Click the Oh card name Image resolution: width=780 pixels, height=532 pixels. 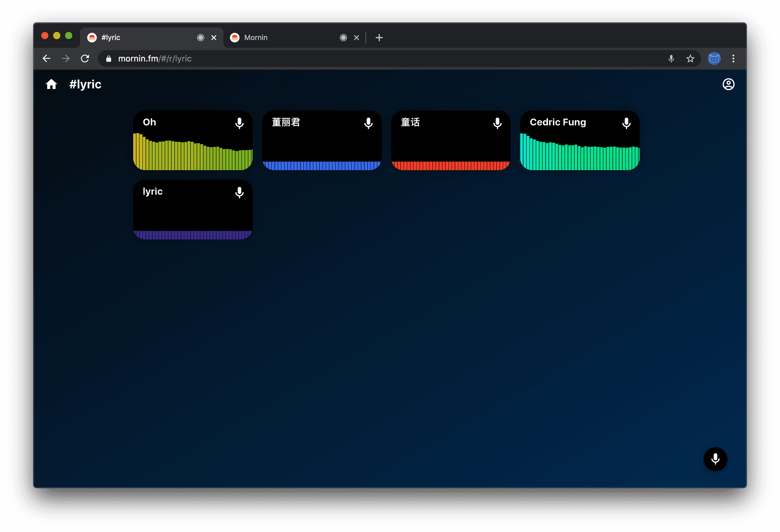(x=149, y=122)
